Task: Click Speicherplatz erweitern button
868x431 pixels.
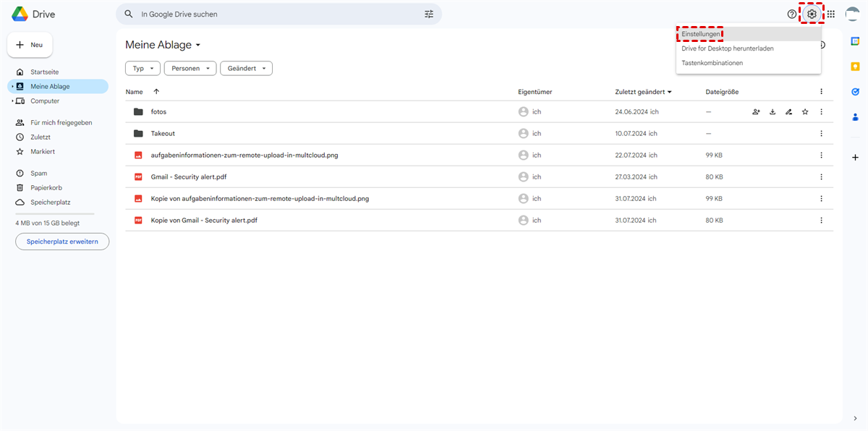Action: [62, 242]
